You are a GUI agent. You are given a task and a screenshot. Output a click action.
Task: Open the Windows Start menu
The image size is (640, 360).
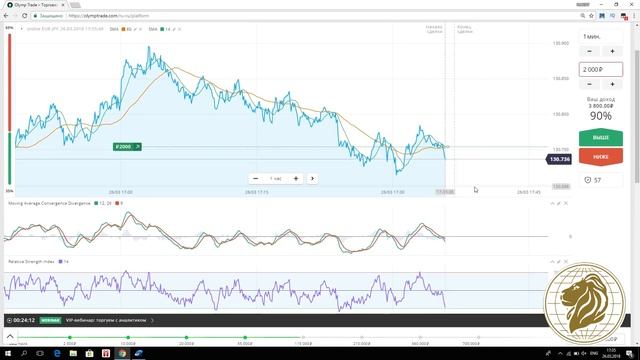(x=8, y=353)
